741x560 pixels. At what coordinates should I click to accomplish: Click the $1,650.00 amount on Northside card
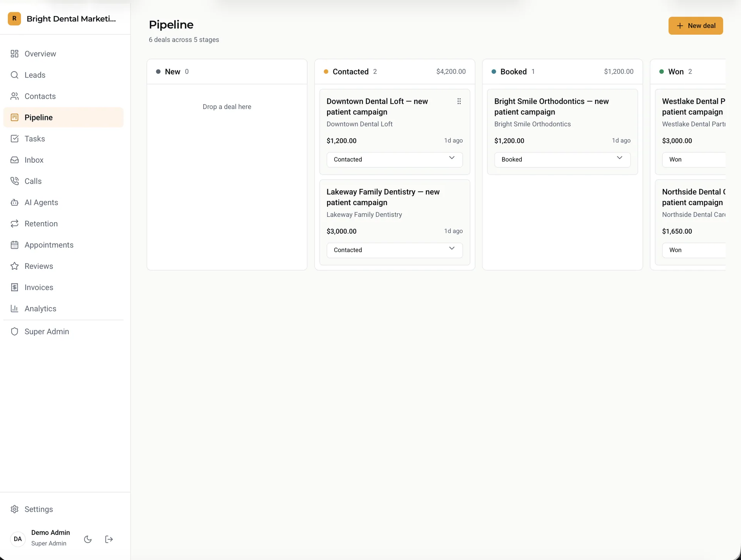[677, 231]
